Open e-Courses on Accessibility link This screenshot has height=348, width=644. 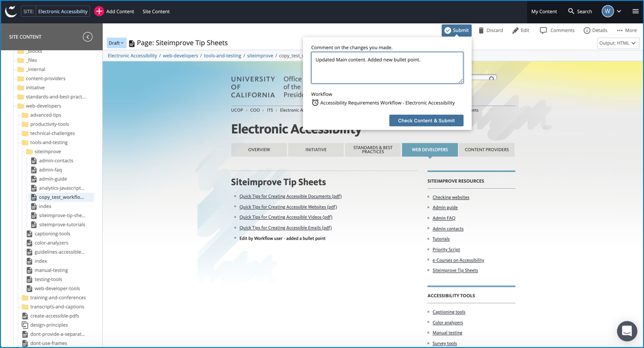pyautogui.click(x=458, y=260)
